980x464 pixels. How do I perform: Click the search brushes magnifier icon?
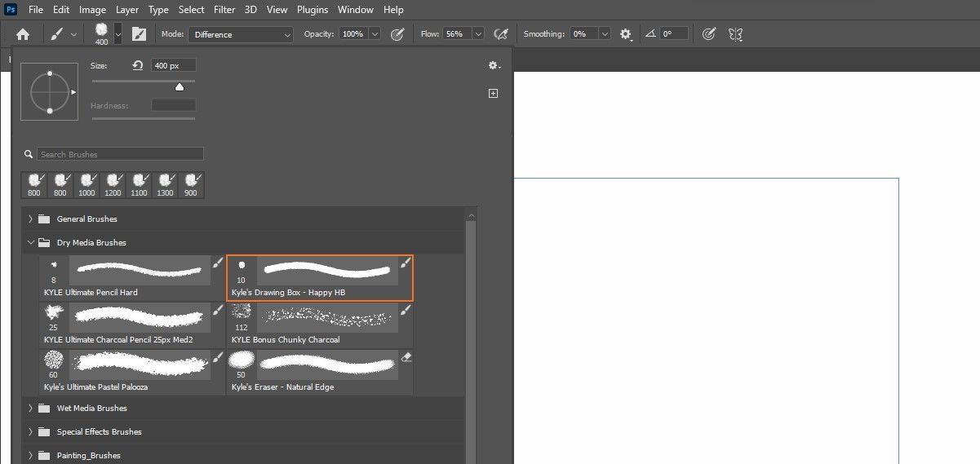coord(29,154)
